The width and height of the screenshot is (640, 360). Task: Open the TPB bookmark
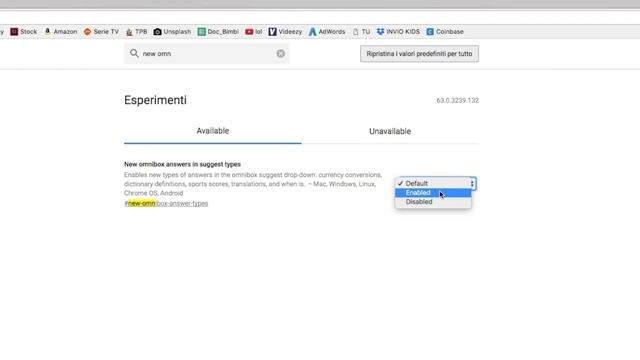point(136,31)
